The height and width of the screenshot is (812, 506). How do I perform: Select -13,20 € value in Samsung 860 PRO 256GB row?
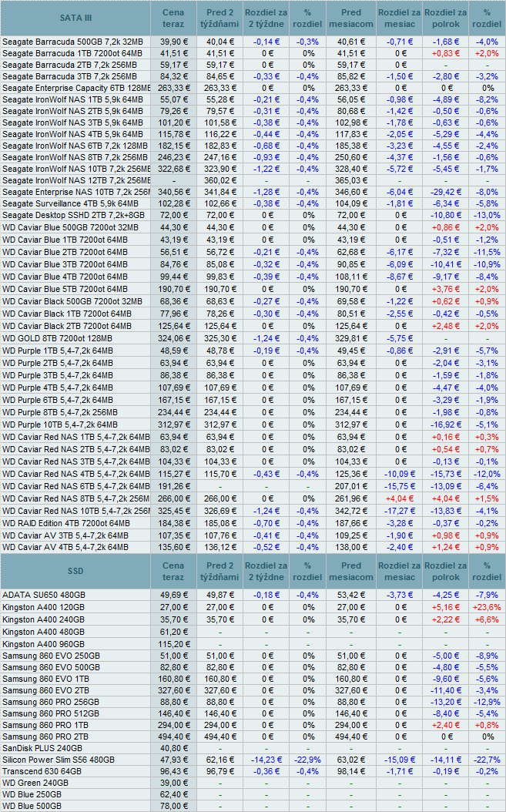(x=446, y=702)
